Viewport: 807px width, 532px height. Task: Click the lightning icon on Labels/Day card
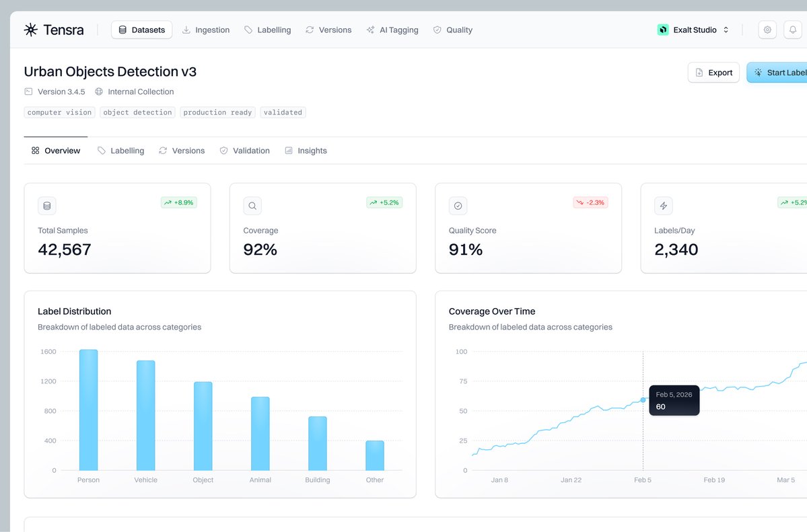(663, 205)
